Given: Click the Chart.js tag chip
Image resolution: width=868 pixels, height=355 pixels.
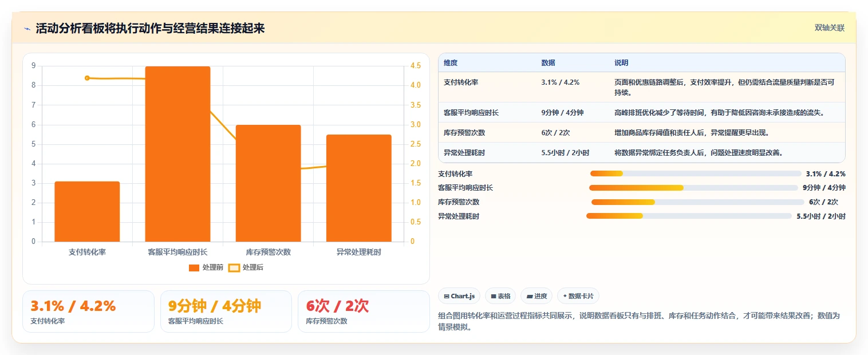Looking at the screenshot, I should [x=459, y=296].
